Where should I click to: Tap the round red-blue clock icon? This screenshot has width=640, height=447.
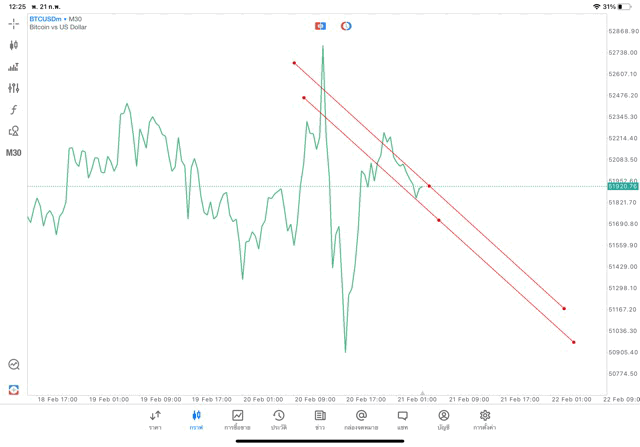[346, 26]
